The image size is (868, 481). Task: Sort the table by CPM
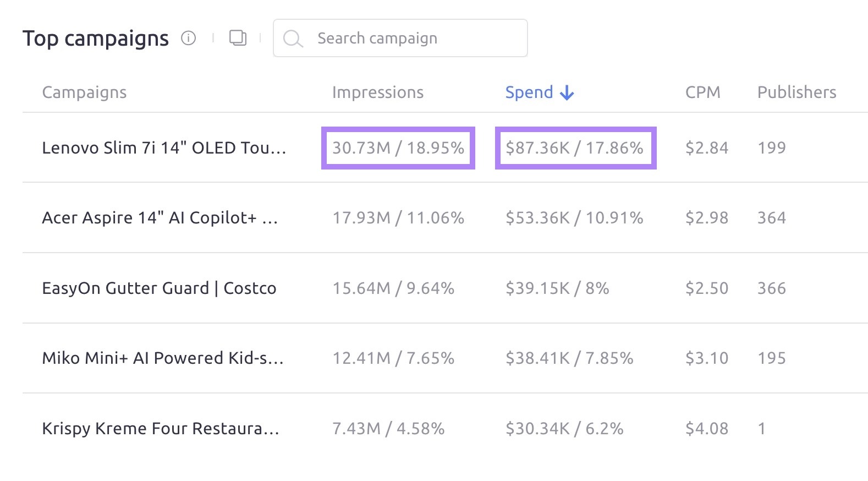click(702, 92)
